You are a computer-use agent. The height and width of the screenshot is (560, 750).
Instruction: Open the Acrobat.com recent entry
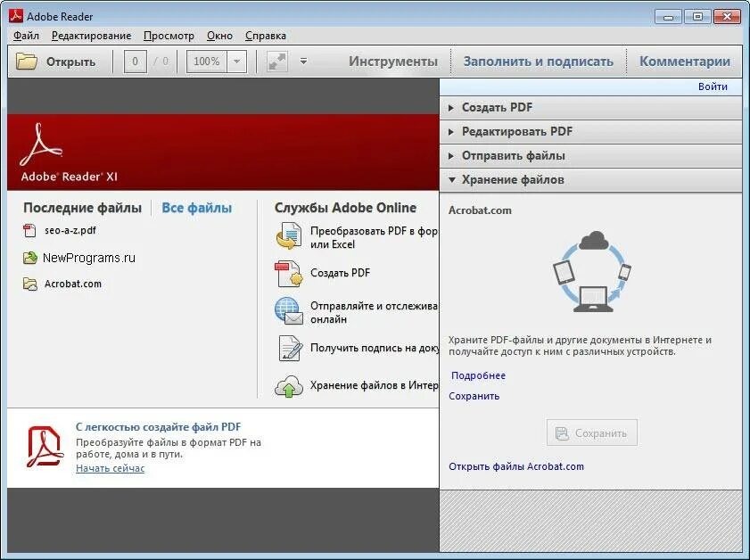pos(73,284)
